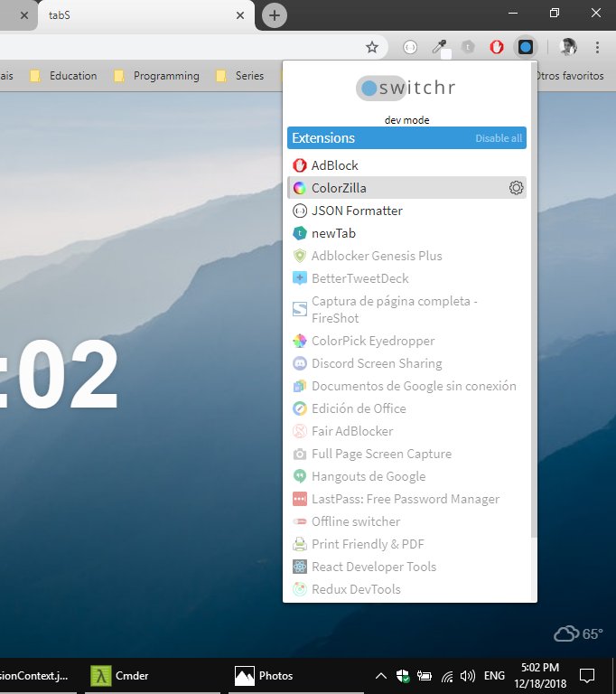This screenshot has width=616, height=694.
Task: Enable Print Friendly & PDF by name
Action: pyautogui.click(x=368, y=544)
